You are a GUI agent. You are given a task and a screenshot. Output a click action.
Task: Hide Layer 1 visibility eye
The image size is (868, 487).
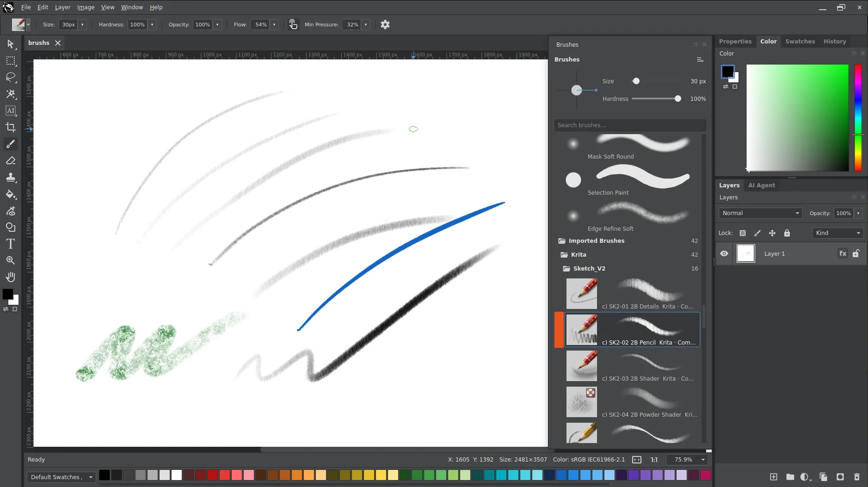point(724,253)
